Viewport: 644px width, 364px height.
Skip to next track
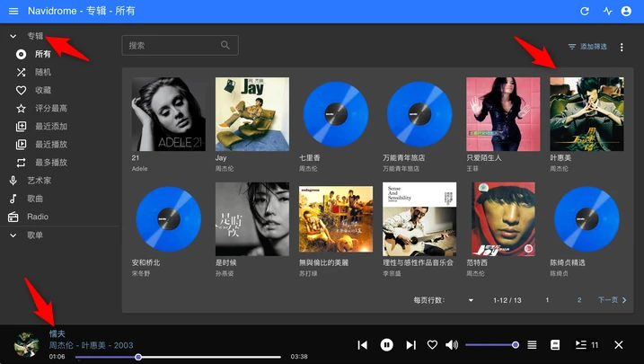410,345
